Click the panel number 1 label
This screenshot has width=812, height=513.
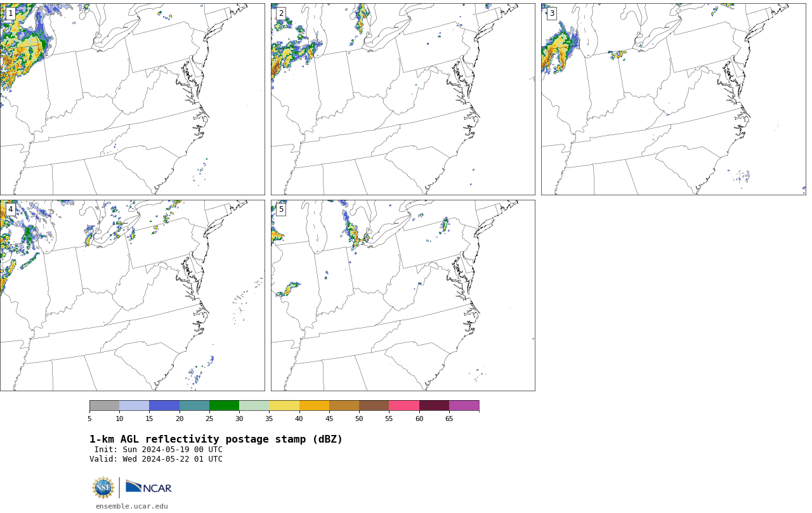[x=10, y=13]
